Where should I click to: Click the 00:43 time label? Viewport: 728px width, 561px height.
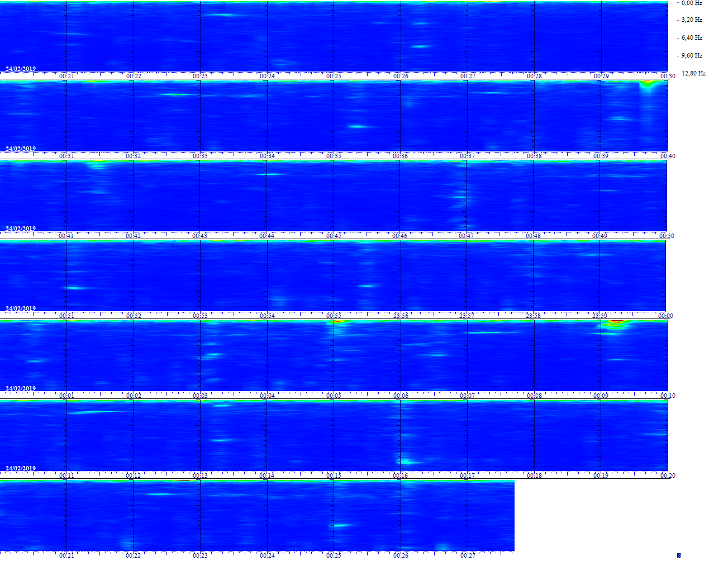tap(199, 236)
